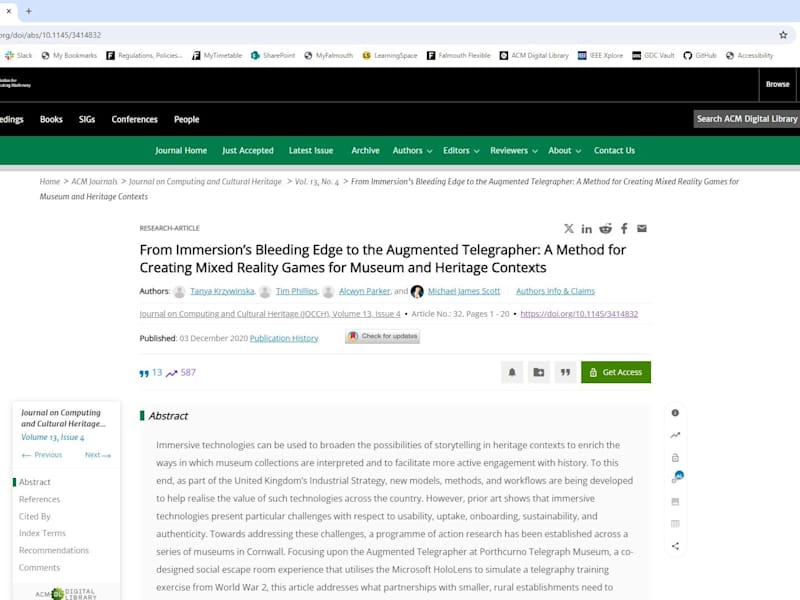Jump to References section in sidebar
800x600 pixels.
[39, 499]
